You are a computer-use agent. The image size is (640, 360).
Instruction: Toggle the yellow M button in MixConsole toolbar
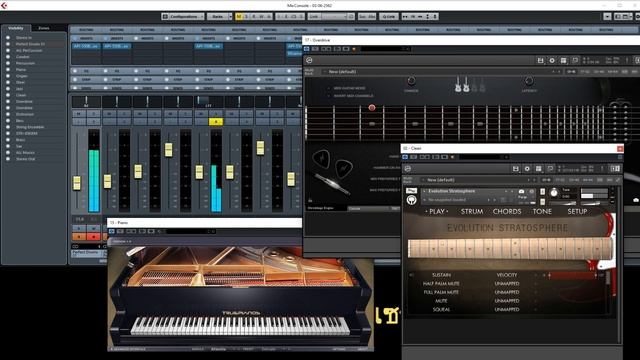coord(239,17)
